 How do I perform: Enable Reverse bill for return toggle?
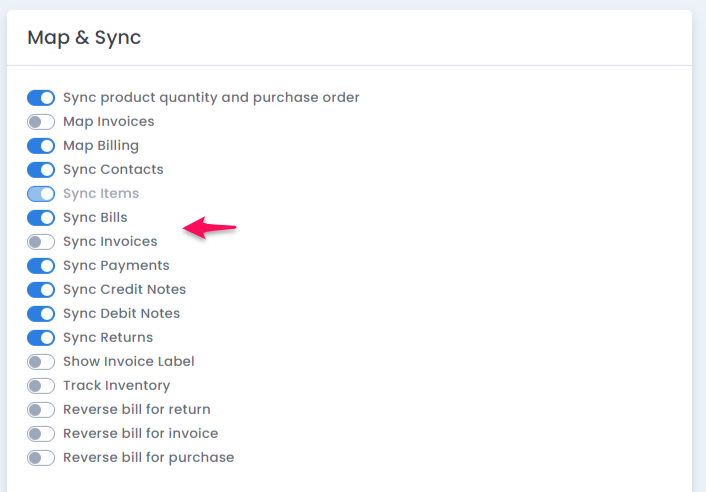click(x=41, y=410)
